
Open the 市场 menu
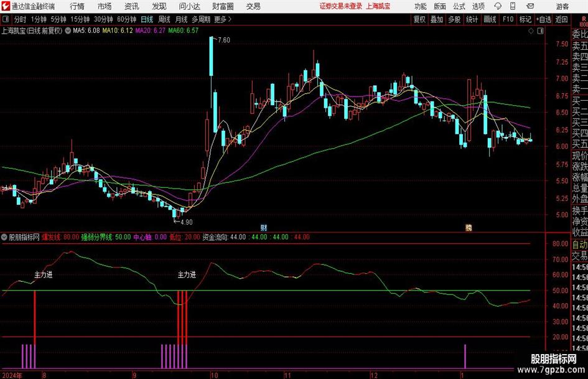click(x=105, y=6)
